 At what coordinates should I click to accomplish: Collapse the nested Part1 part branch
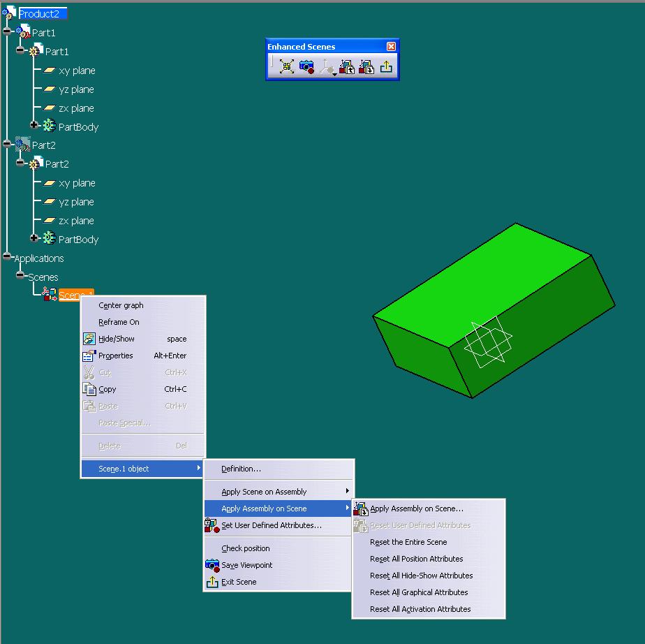click(20, 50)
